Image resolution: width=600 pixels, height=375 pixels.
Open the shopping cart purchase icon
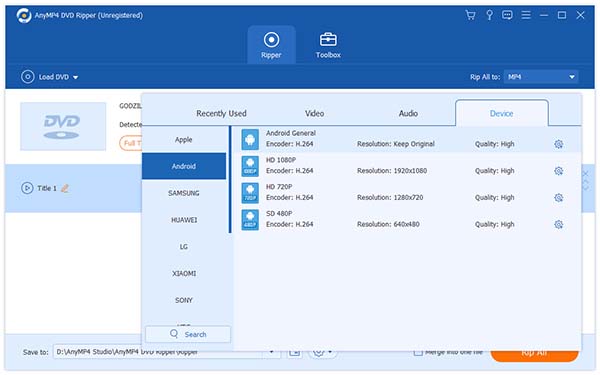pos(470,15)
